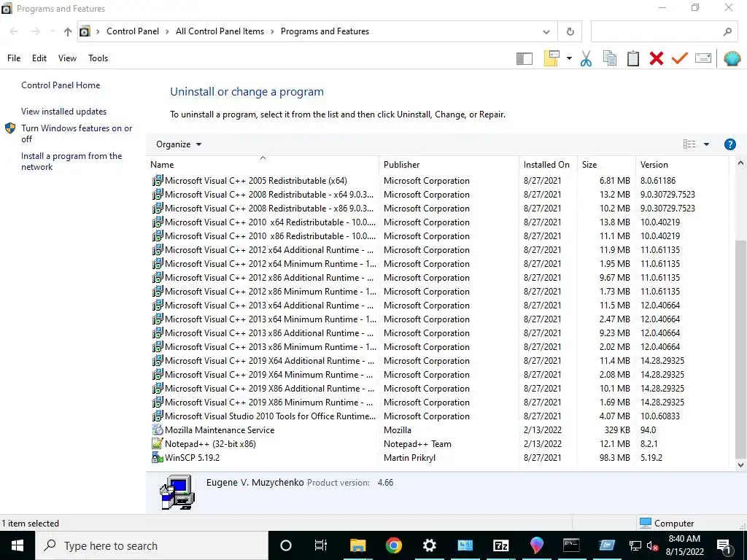The width and height of the screenshot is (747, 560).
Task: Click the 98.3 MB size cell
Action: [614, 458]
